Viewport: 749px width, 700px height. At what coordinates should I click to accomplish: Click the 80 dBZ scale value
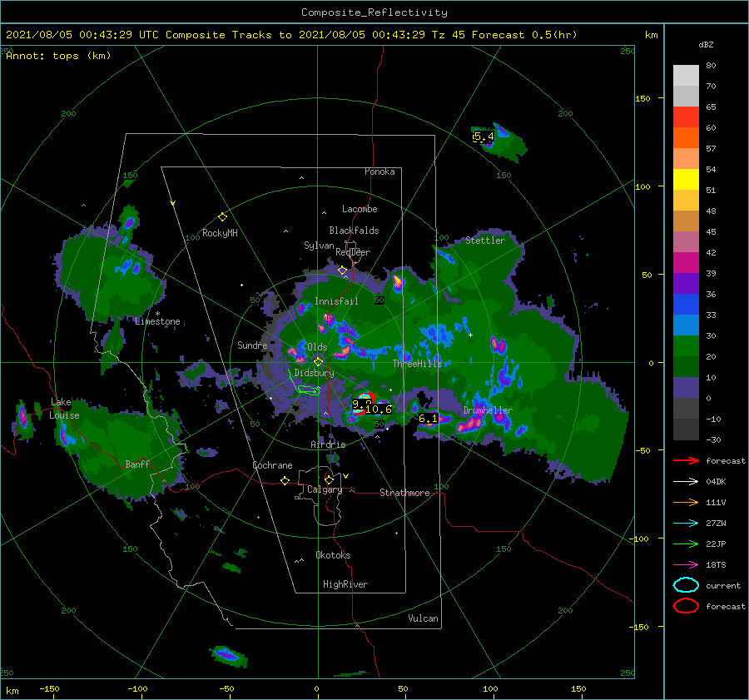pyautogui.click(x=711, y=66)
